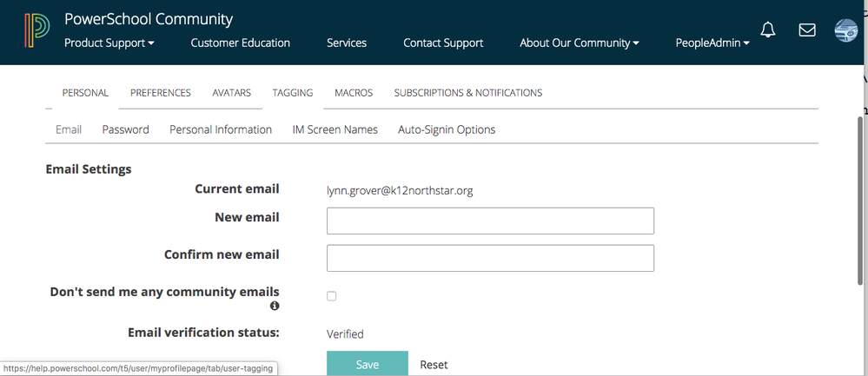Switch to the MACROS tab

pyautogui.click(x=354, y=93)
